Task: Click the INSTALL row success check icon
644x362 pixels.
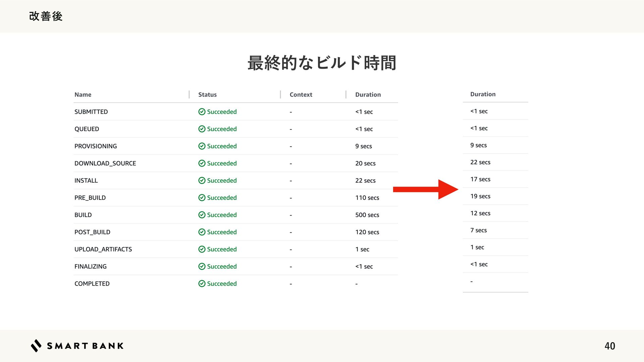Action: pos(202,180)
